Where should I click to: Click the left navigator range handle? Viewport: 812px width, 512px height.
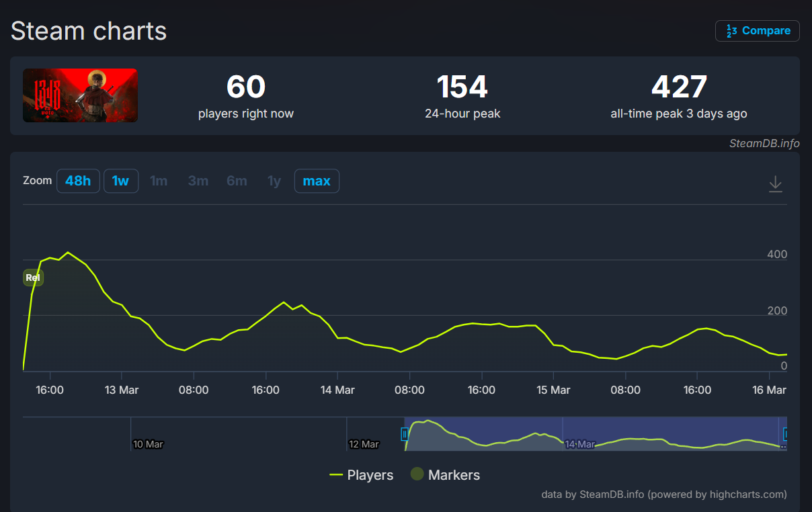(x=405, y=434)
